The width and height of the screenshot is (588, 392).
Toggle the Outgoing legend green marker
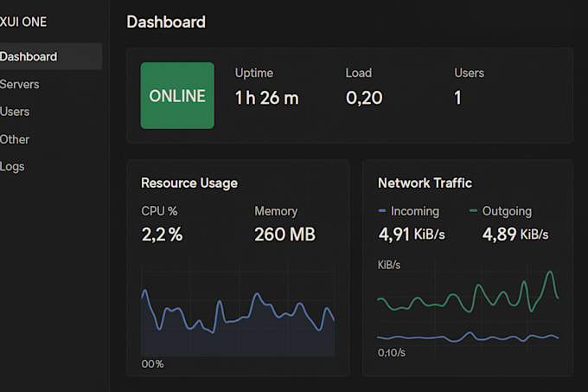click(x=473, y=211)
